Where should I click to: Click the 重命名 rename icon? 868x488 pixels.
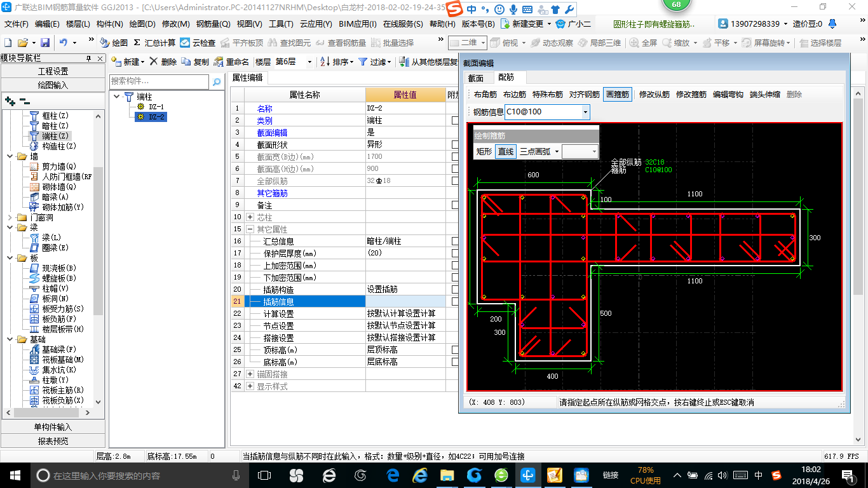[x=219, y=62]
